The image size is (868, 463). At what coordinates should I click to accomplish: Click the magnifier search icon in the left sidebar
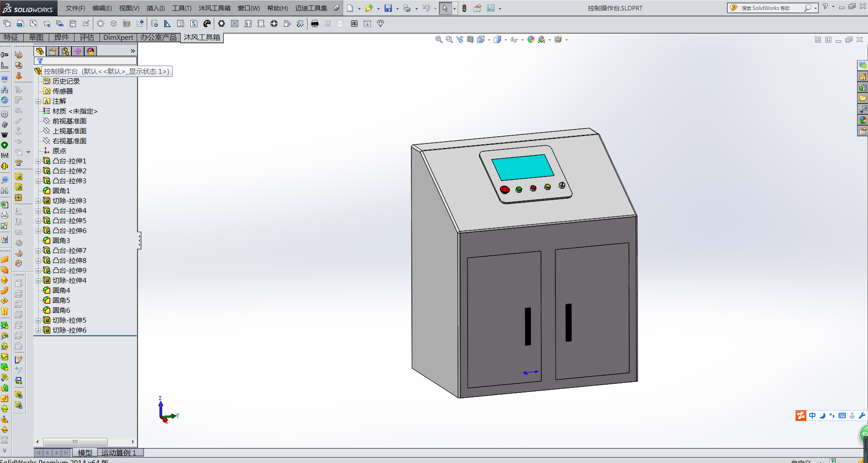(5, 180)
